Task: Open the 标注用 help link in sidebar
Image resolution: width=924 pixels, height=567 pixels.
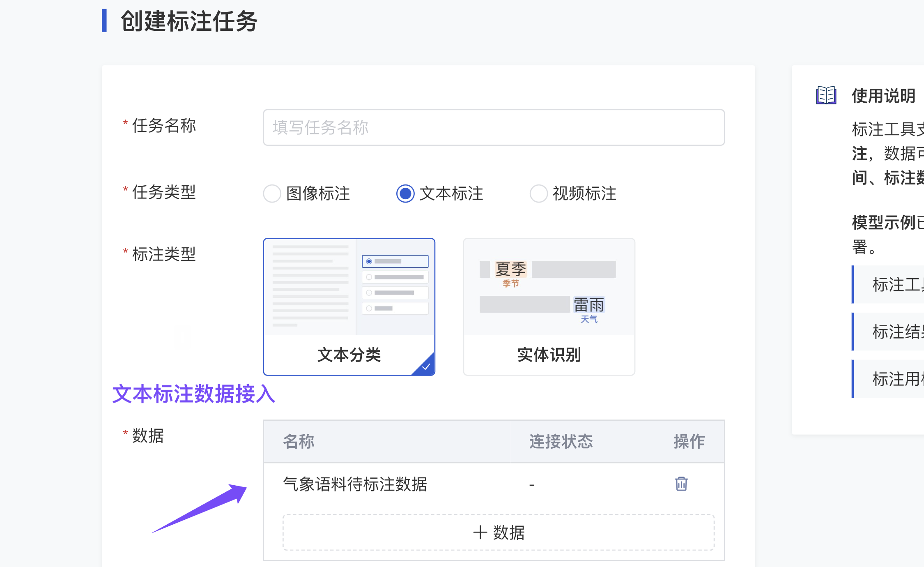Action: [897, 379]
